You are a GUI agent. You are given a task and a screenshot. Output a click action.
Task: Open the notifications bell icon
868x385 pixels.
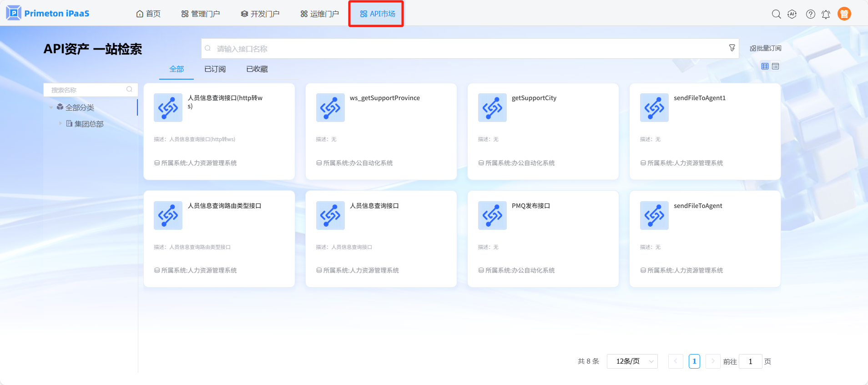click(x=826, y=14)
